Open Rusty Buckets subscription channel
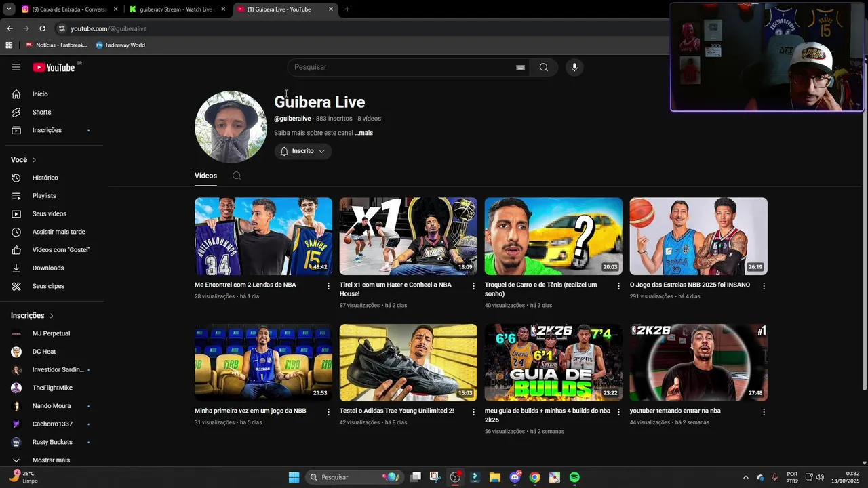The image size is (868, 488). tap(52, 442)
